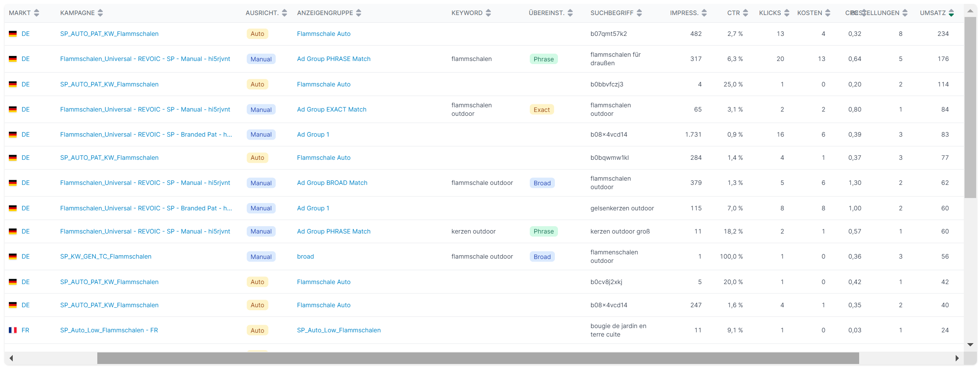Click the scroll-right arrow of horizontal scrollbar
The height and width of the screenshot is (369, 980).
pos(957,358)
